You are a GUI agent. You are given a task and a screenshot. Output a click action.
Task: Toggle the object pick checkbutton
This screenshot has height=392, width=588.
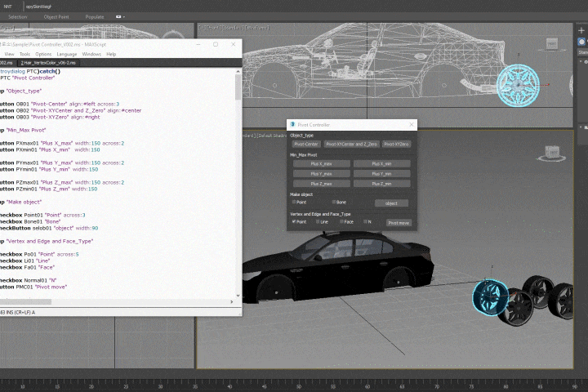[x=391, y=203]
